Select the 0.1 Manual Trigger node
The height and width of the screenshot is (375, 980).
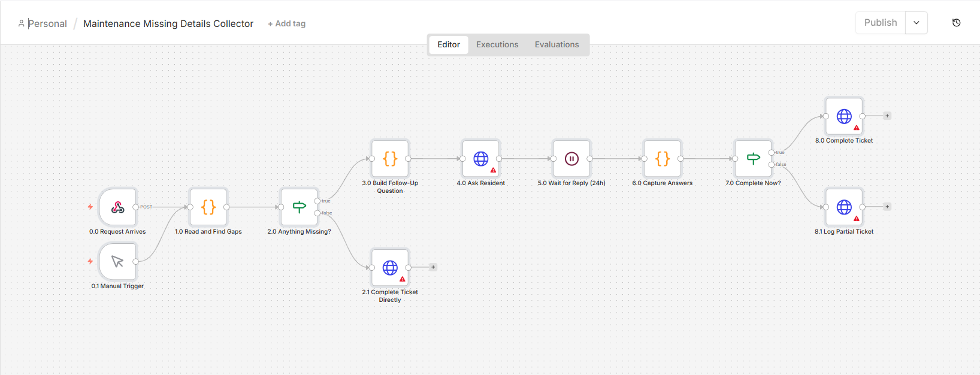118,262
